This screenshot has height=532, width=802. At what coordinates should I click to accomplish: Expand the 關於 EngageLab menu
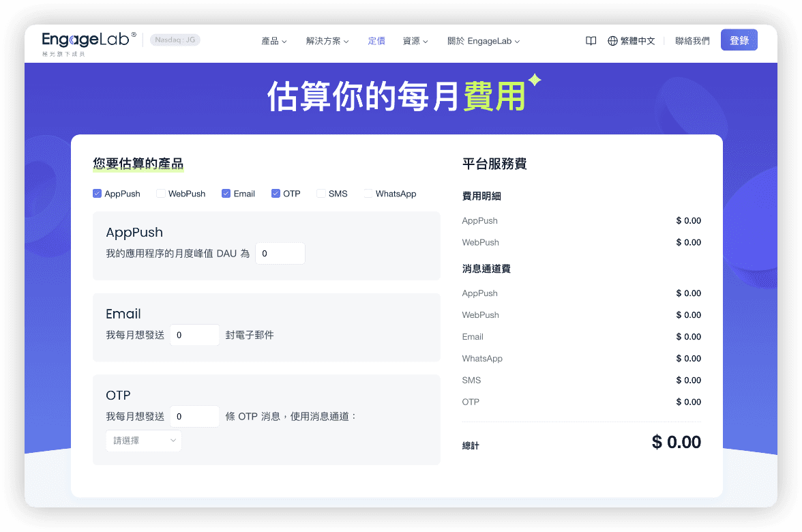pyautogui.click(x=484, y=41)
